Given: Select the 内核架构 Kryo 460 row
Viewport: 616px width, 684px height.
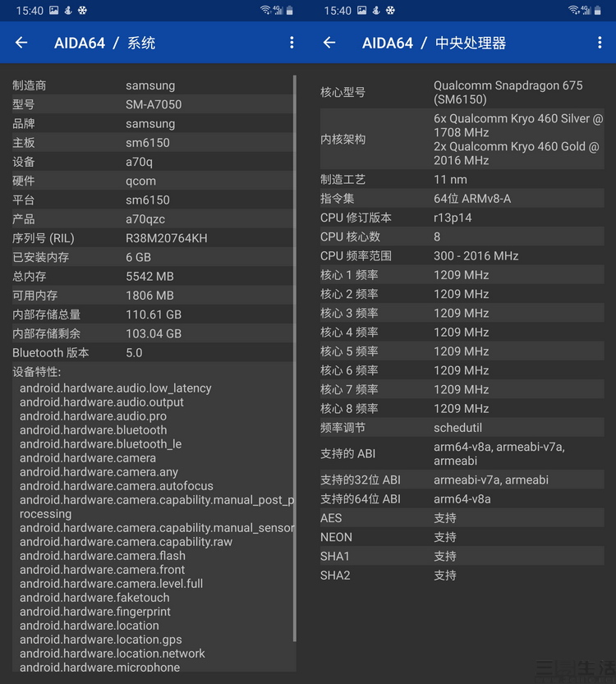Looking at the screenshot, I should coord(462,139).
